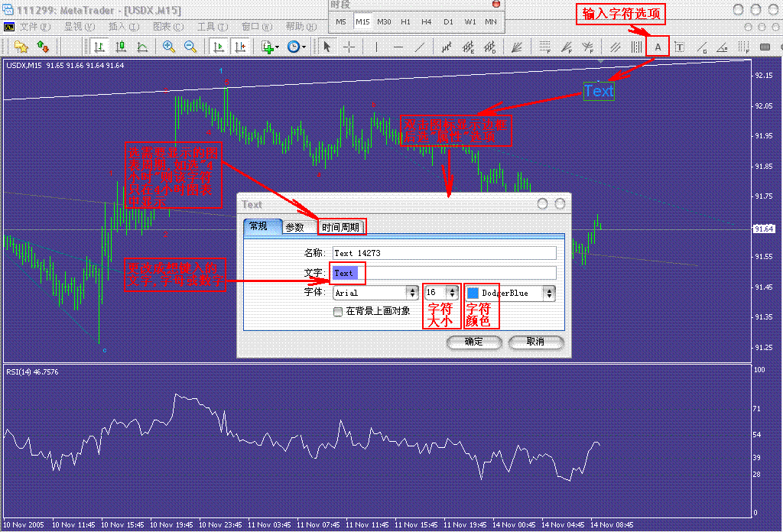Toggle chart shift icon
The width and height of the screenshot is (783, 532).
(240, 47)
